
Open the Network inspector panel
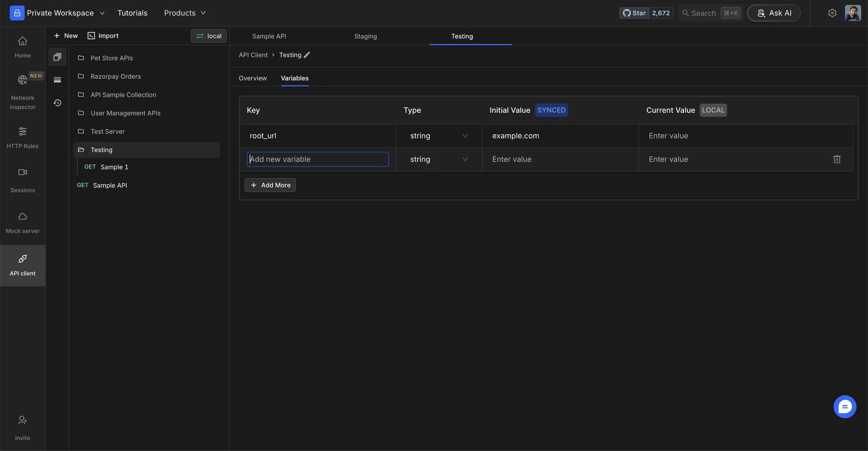coord(22,91)
